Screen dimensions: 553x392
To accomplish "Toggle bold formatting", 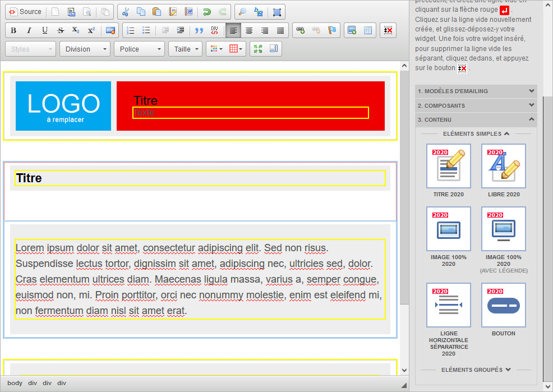I will [x=13, y=30].
